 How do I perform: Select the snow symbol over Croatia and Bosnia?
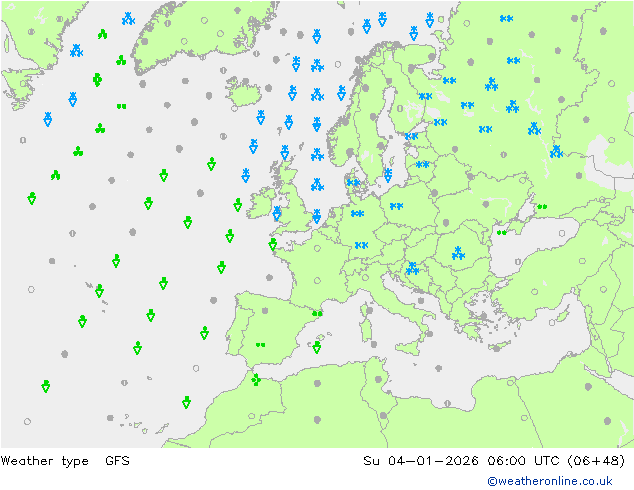point(412,268)
